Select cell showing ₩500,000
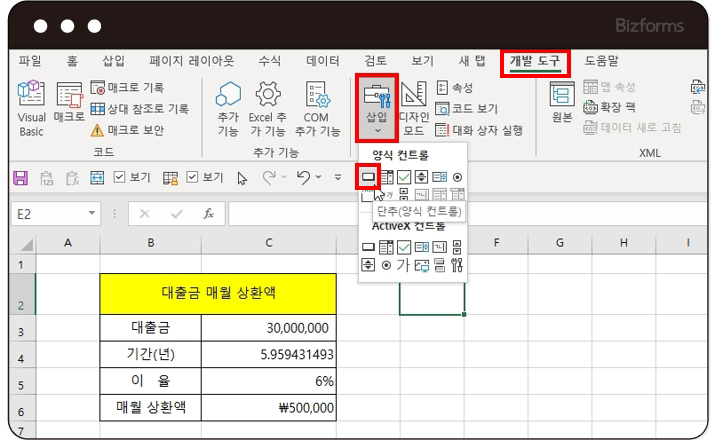 269,408
